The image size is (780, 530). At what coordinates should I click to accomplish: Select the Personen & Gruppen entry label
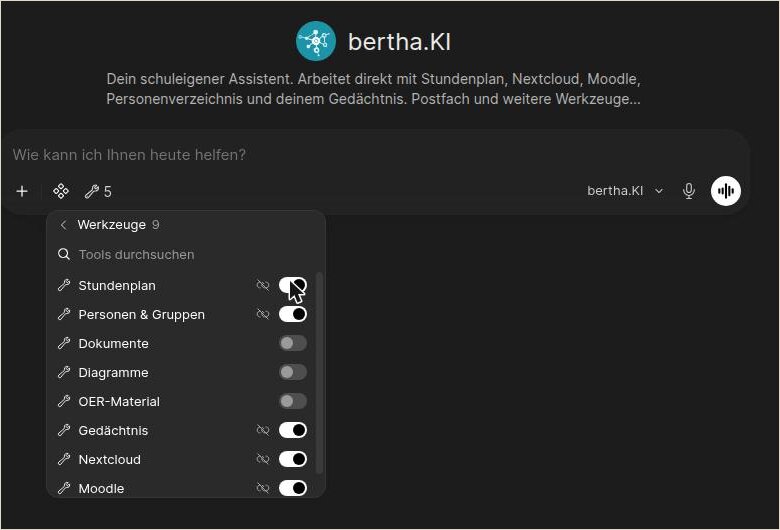point(141,315)
